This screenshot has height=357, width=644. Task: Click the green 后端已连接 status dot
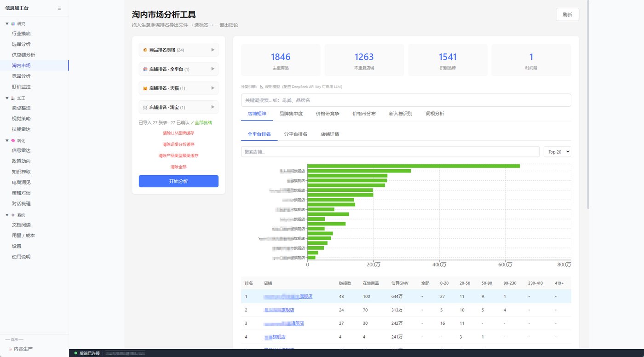[x=76, y=353]
